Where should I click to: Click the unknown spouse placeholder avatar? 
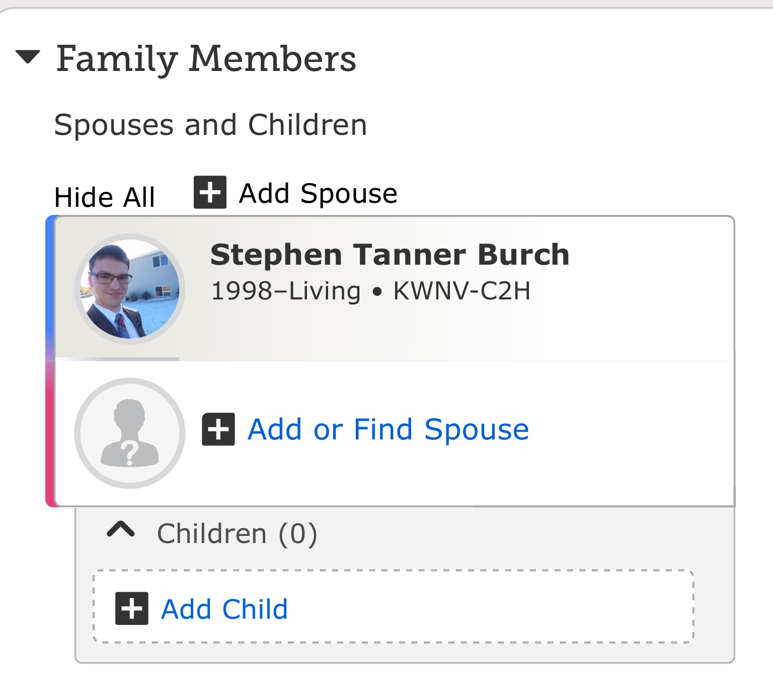(130, 433)
